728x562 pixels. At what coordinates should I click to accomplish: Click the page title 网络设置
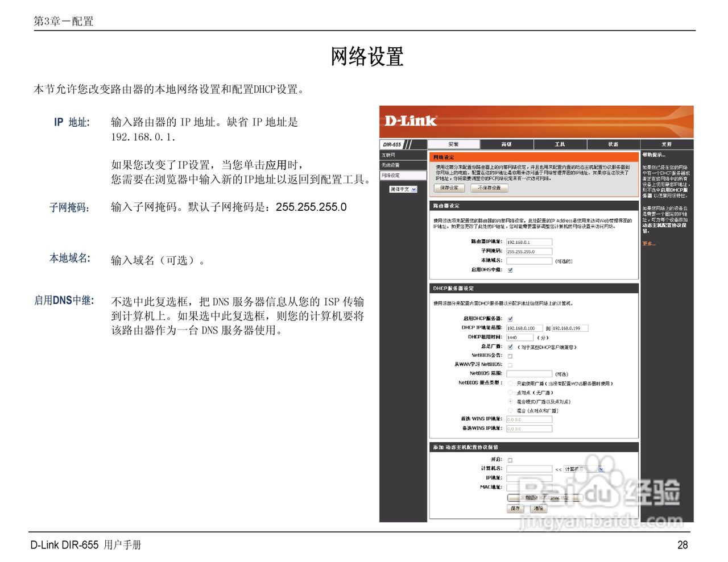367,57
